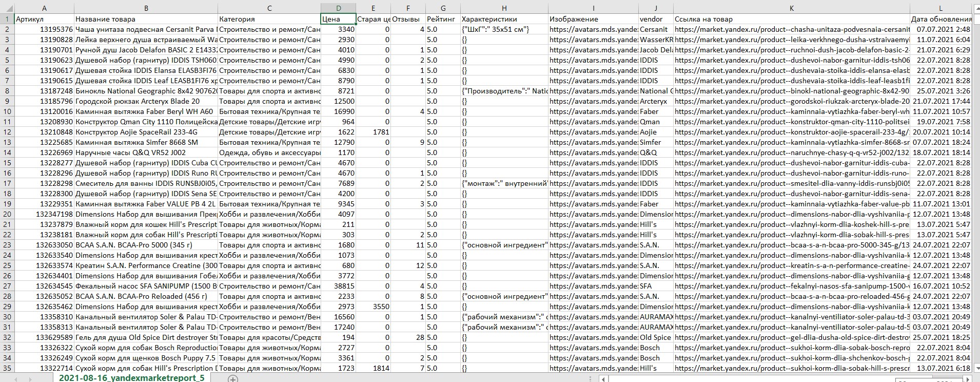Select the 'Городской рюкзак Arcteryx Blade 20' cell

(146, 101)
